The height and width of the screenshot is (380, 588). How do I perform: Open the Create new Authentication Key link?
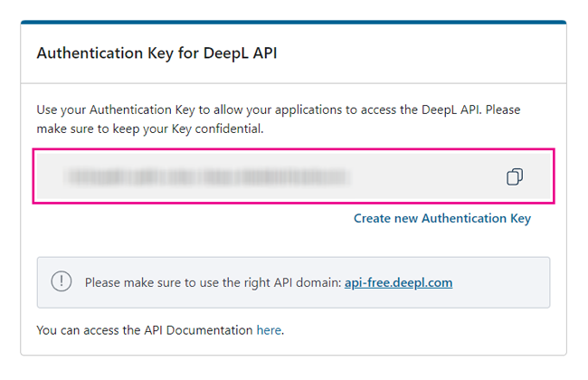click(441, 218)
